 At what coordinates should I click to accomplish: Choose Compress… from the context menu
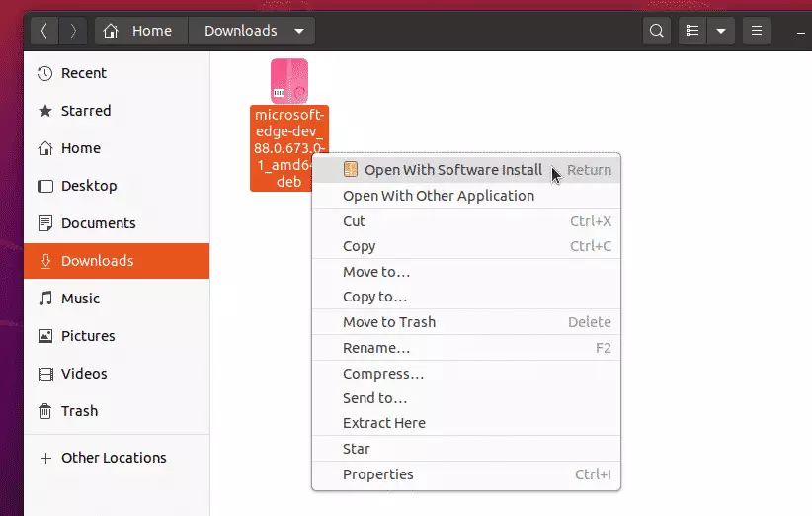[x=466, y=374]
